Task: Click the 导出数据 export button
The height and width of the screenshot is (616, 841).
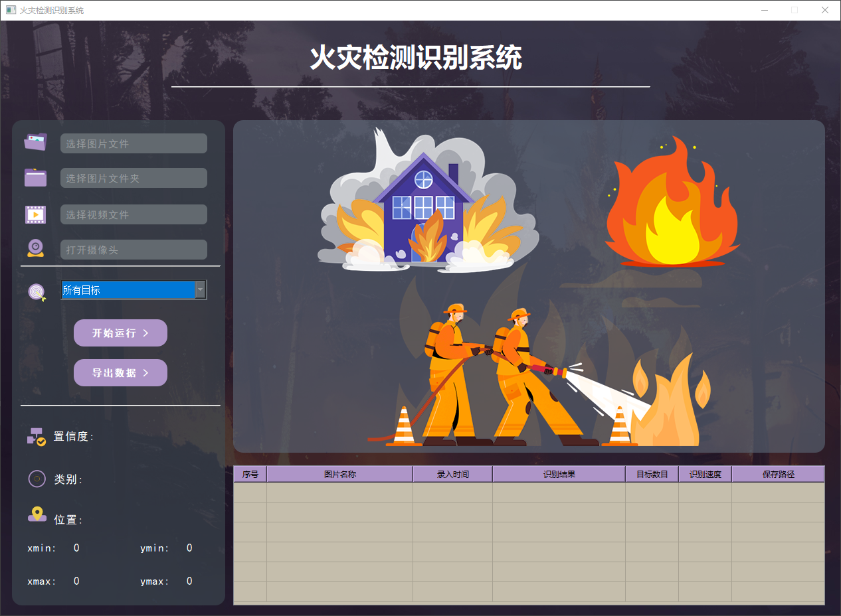Action: [120, 372]
